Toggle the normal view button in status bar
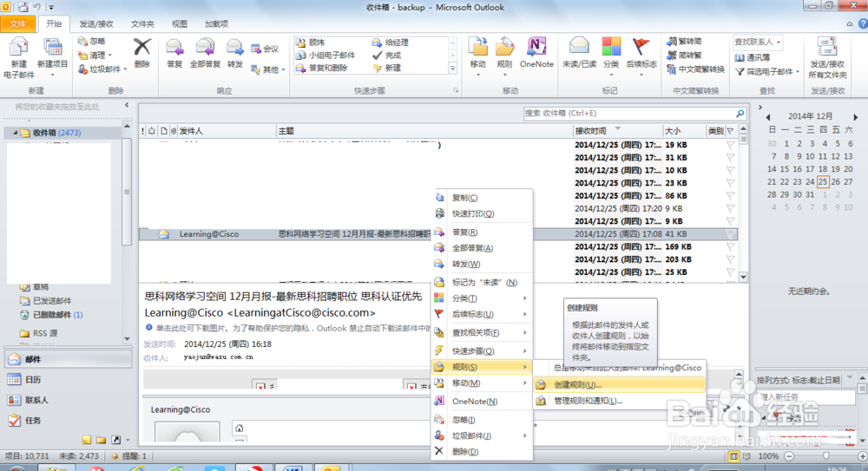Viewport: 868px width, 471px height. [x=733, y=456]
